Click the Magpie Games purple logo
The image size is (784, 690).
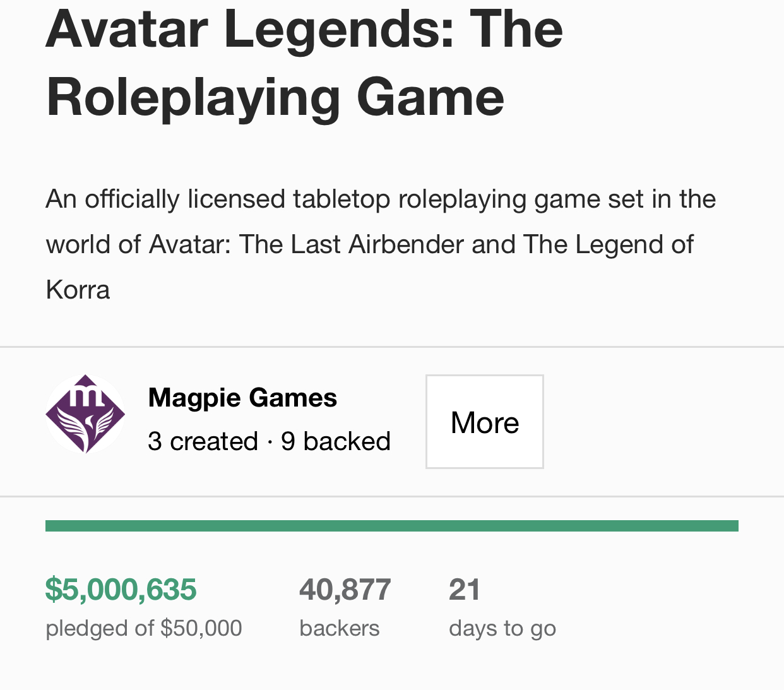(x=85, y=414)
